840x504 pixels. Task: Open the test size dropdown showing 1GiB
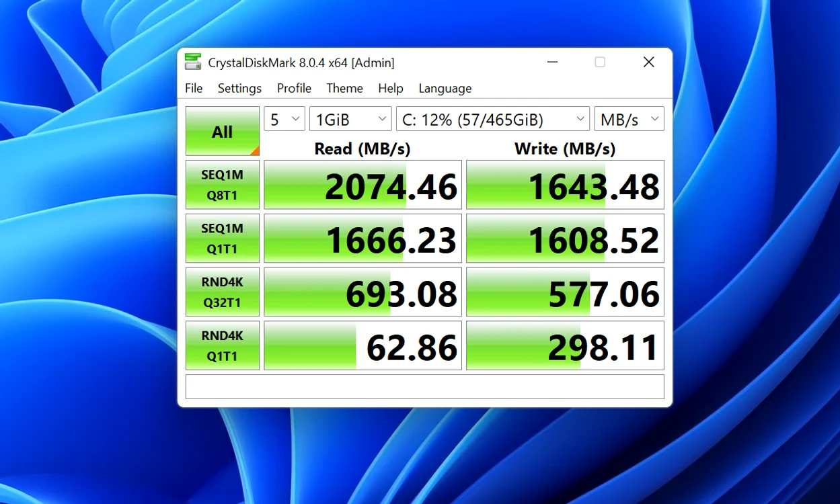click(x=350, y=119)
